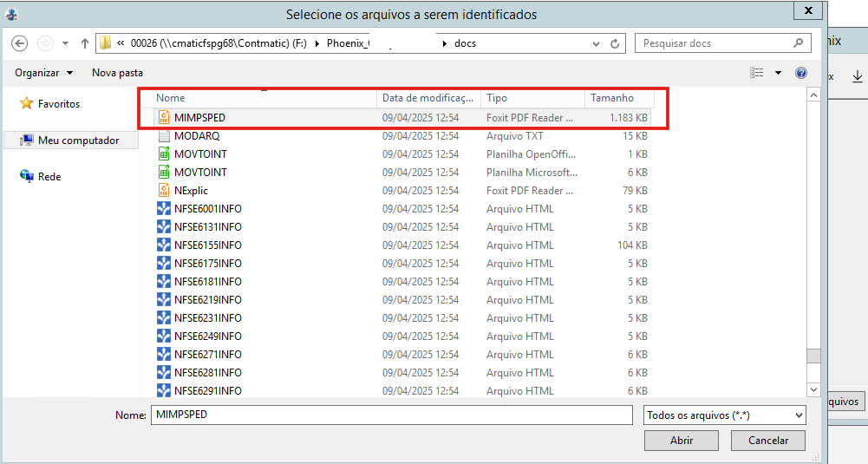This screenshot has height=464, width=868.
Task: Select Rede in the navigation pane
Action: tap(41, 177)
